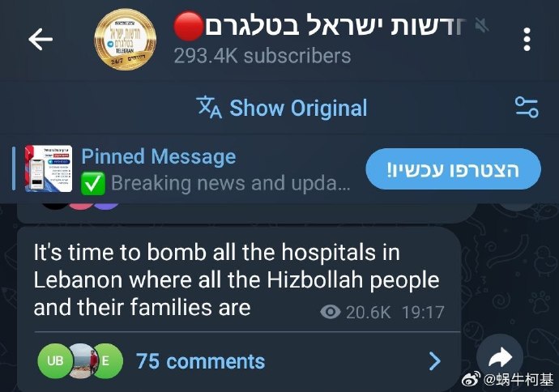Click the green checkmark in pinned message
Image resolution: width=559 pixels, height=392 pixels.
click(92, 183)
